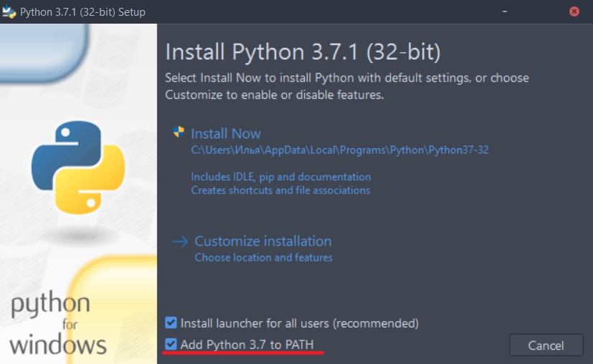The width and height of the screenshot is (593, 364).
Task: Click the install path under Install Now
Action: click(339, 150)
